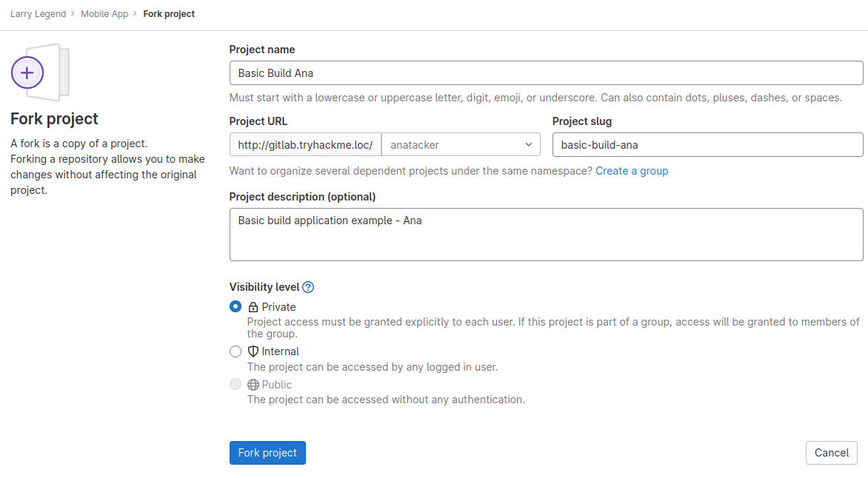
Task: Click the globe icon beside Public
Action: tap(252, 384)
